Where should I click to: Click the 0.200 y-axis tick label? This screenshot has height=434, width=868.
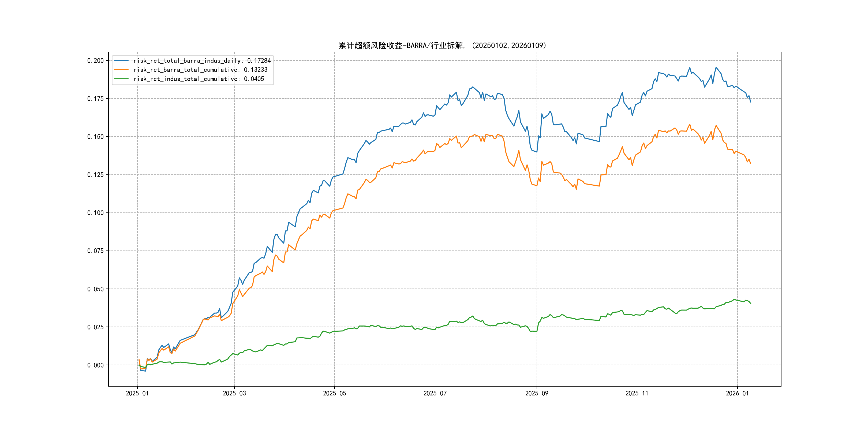pos(95,61)
